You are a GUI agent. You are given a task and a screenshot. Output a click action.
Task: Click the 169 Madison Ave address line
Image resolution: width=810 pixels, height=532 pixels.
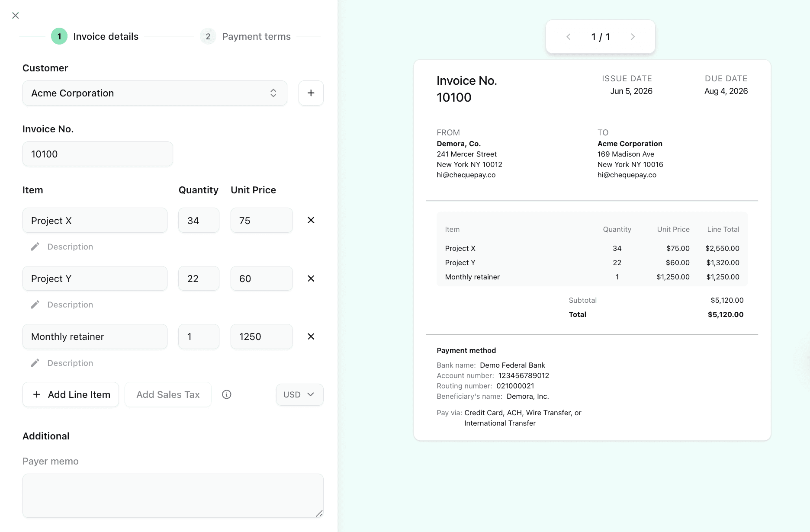(x=626, y=154)
